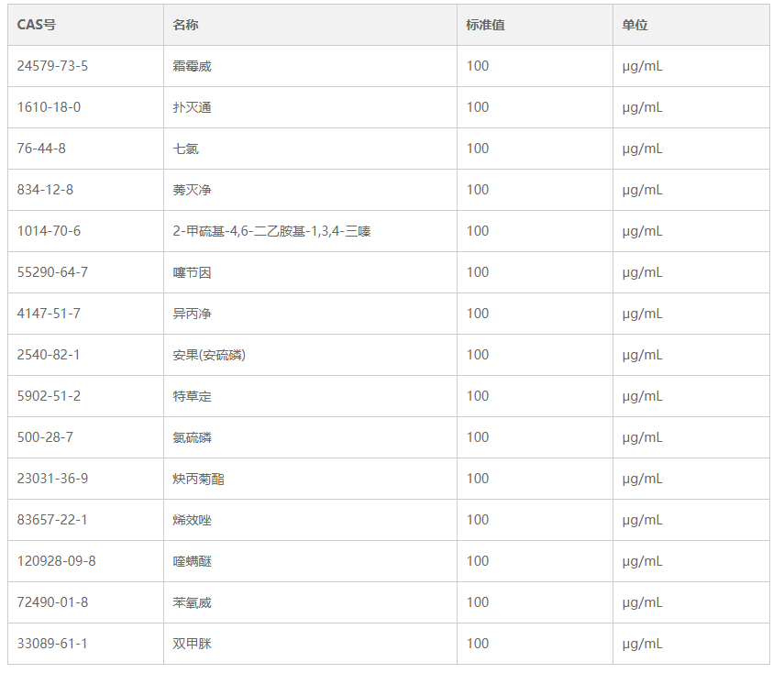
Task: Click CAS number 120928-09-8
Action: (57, 561)
